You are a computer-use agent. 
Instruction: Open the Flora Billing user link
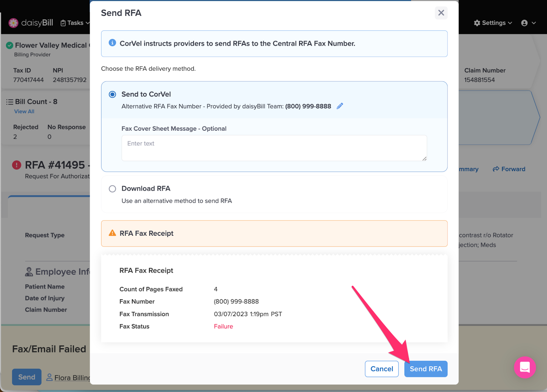tap(72, 378)
